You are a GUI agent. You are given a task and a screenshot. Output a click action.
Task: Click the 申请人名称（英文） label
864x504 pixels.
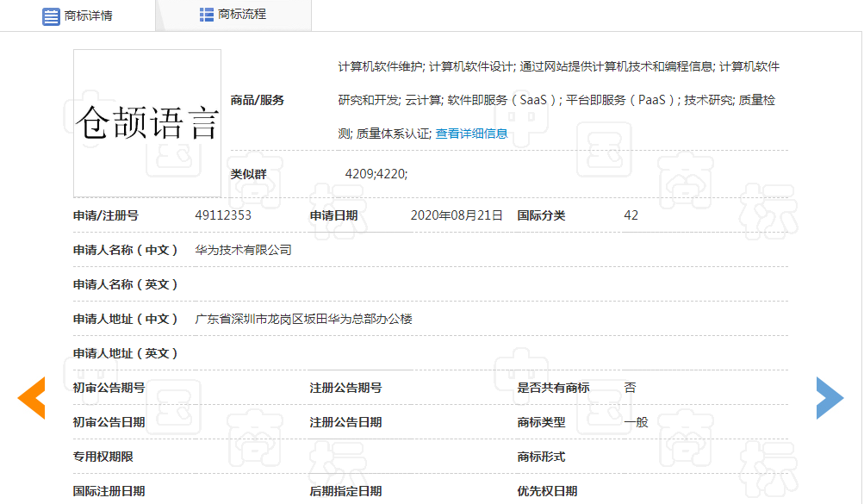[x=126, y=284]
